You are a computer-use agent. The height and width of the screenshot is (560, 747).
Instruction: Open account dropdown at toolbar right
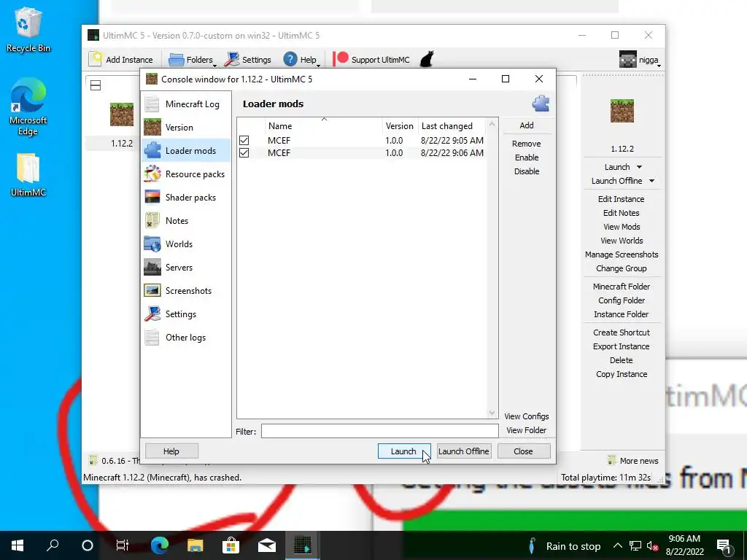[640, 60]
